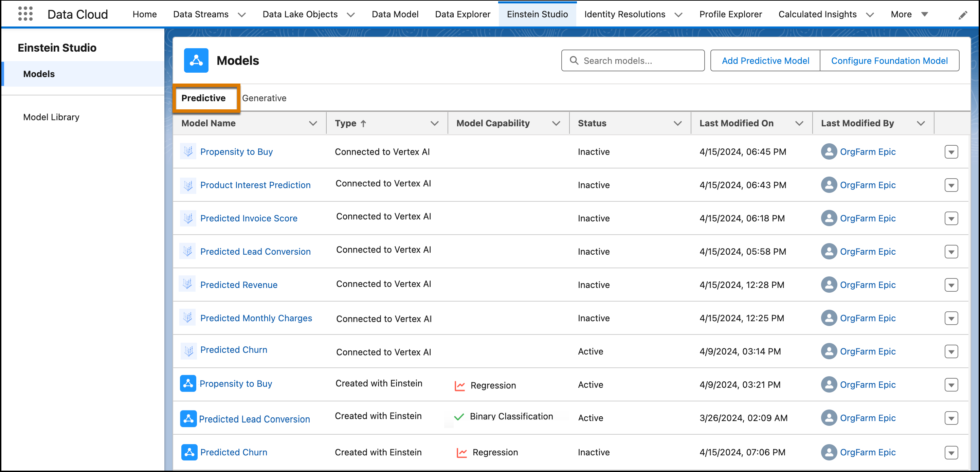Click Add Predictive Model button
The image size is (980, 472).
coord(765,60)
